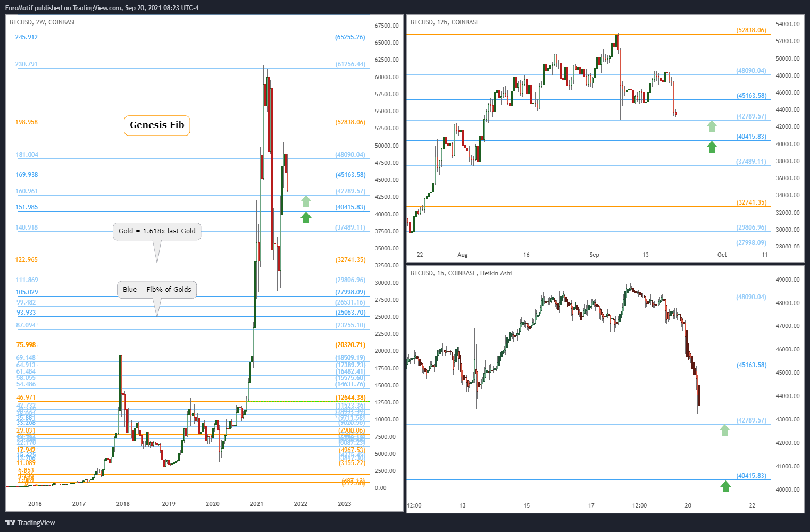Click the dark green arrow in 2W chart
The height and width of the screenshot is (532, 810).
[x=306, y=217]
